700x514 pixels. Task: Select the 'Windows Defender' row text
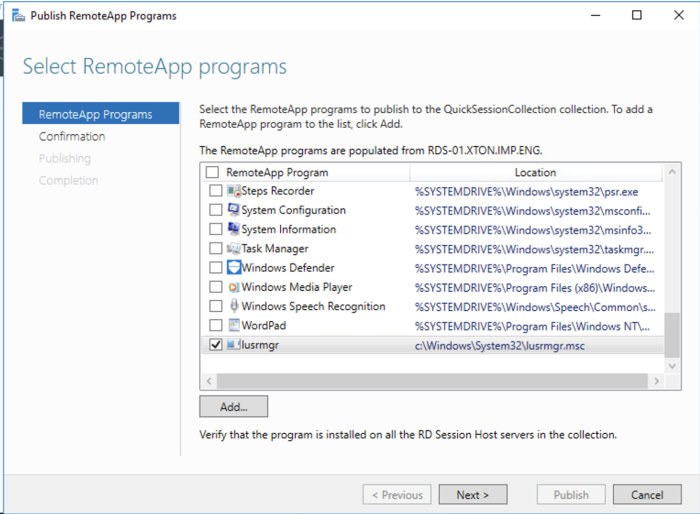click(288, 268)
